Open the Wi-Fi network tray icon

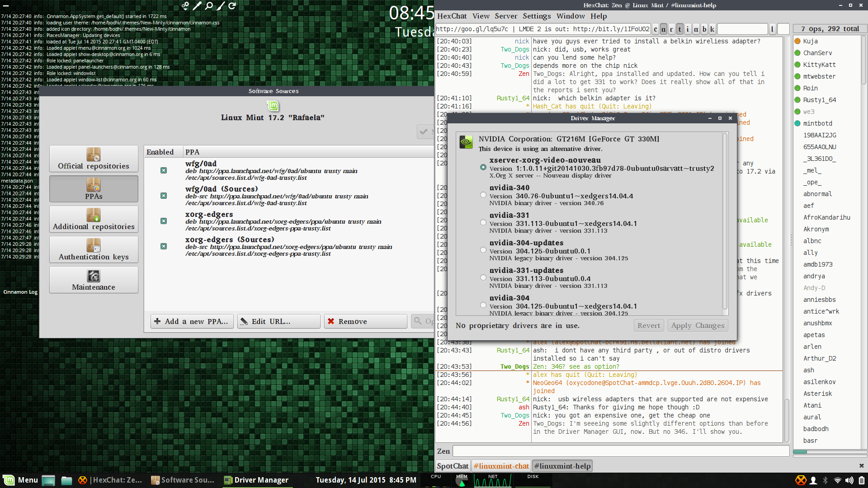pos(837,480)
